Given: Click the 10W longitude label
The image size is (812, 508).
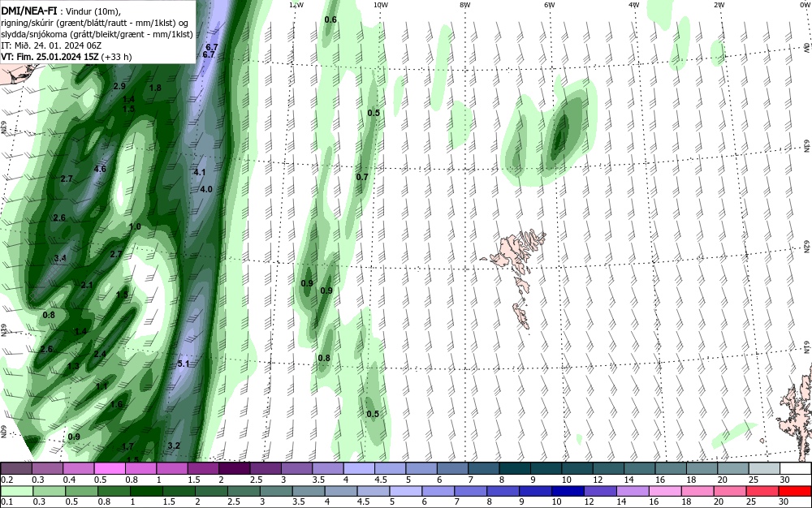Looking at the screenshot, I should pos(381,5).
